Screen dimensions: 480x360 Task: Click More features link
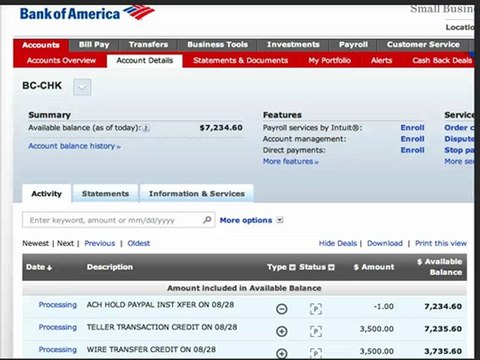pos(291,162)
